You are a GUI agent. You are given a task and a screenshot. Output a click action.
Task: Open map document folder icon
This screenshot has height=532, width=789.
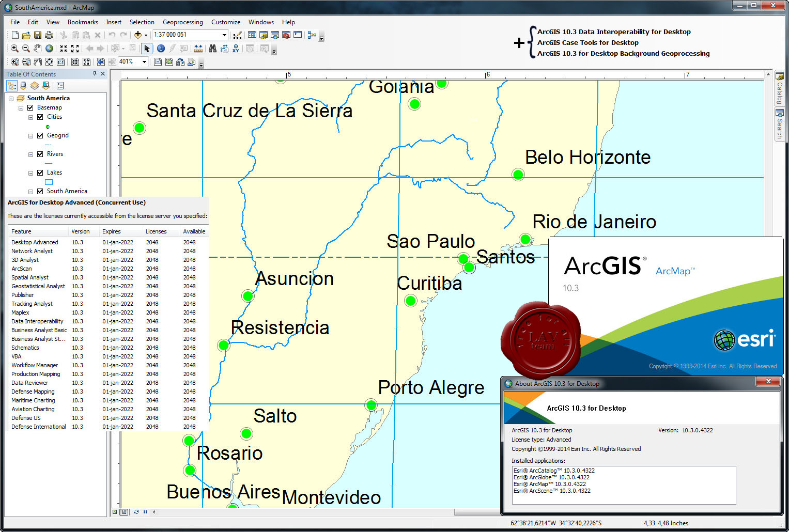[26, 35]
